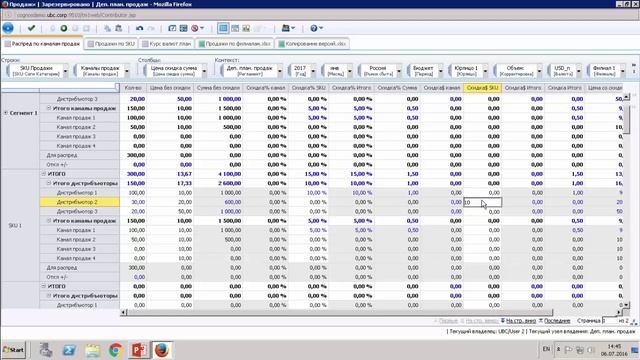
Task: Open the folder explorer taskbar icon
Action: (92, 350)
